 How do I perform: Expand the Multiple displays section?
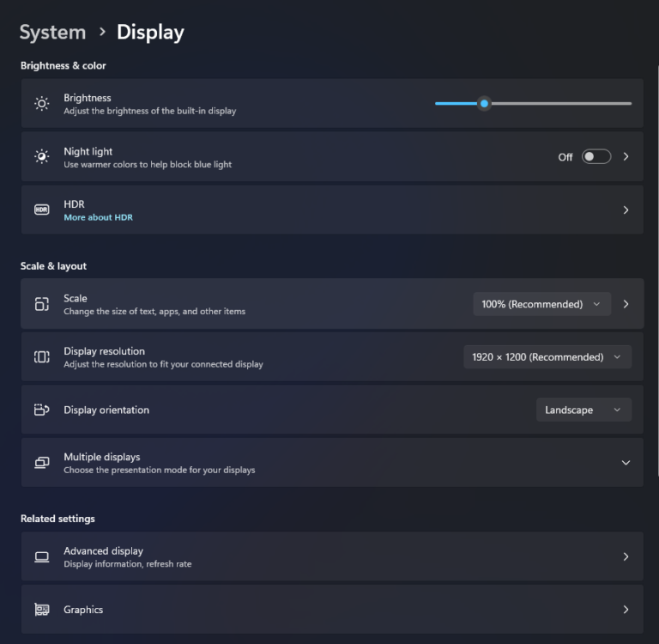pyautogui.click(x=626, y=463)
